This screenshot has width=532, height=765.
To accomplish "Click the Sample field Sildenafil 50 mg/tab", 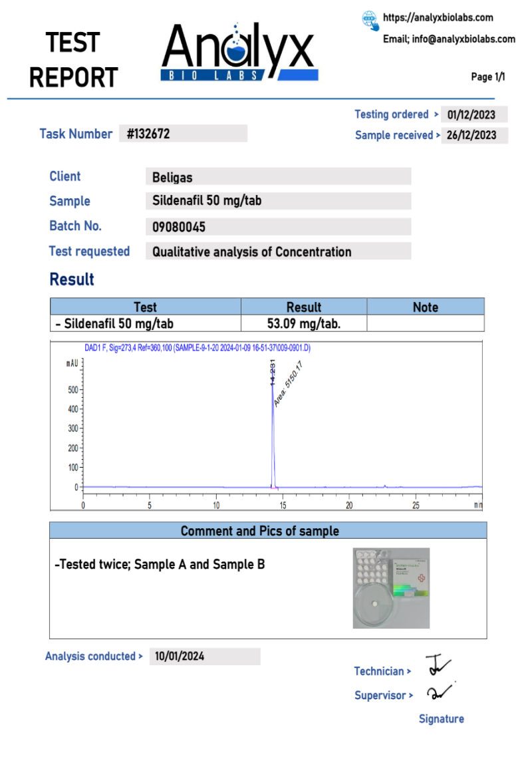I will click(277, 201).
